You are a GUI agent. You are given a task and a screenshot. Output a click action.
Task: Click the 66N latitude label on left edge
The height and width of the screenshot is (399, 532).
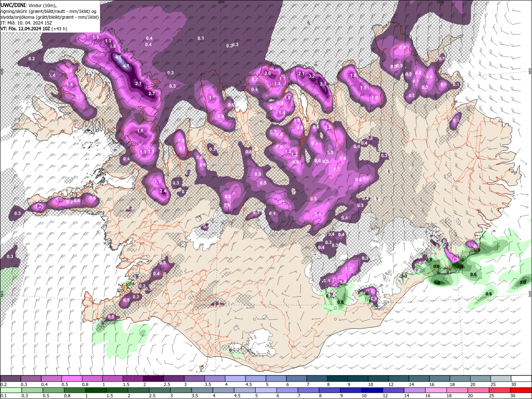click(2, 72)
